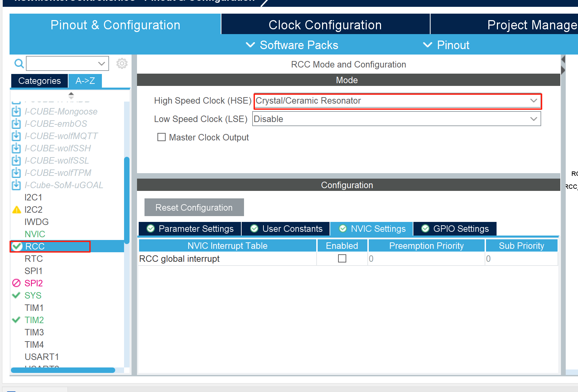Open the peripheral search combo box
Image resolution: width=578 pixels, height=392 pixels.
pyautogui.click(x=67, y=63)
